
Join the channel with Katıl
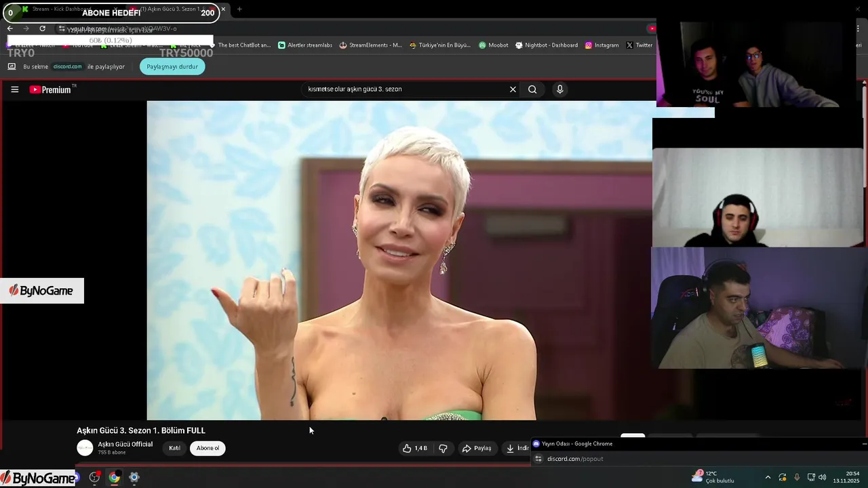pyautogui.click(x=174, y=448)
